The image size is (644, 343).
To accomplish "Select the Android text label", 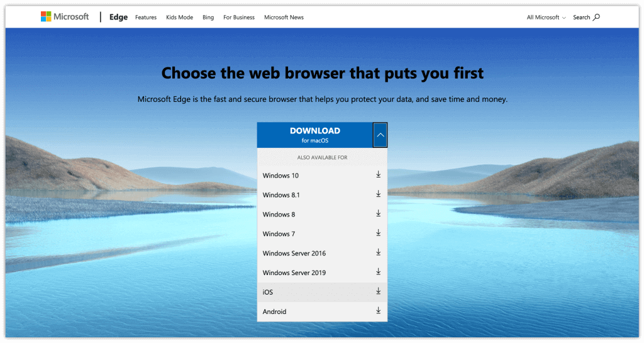I will [274, 312].
